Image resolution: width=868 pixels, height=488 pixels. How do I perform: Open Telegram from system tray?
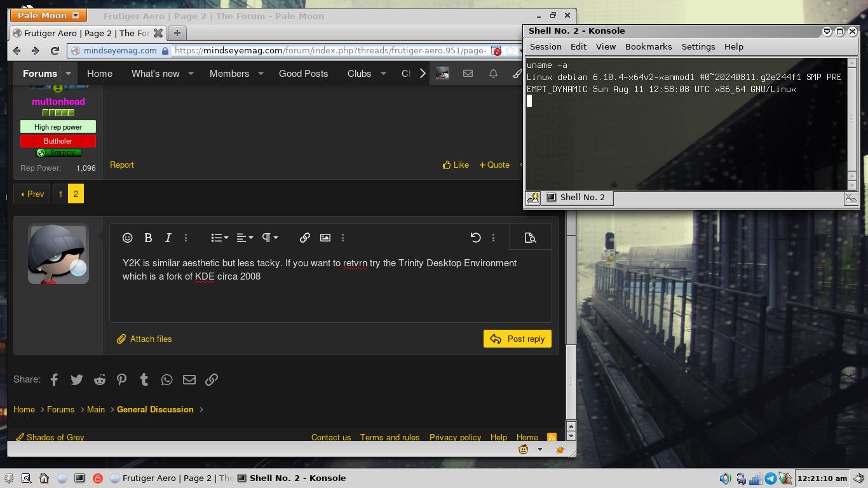tap(770, 478)
